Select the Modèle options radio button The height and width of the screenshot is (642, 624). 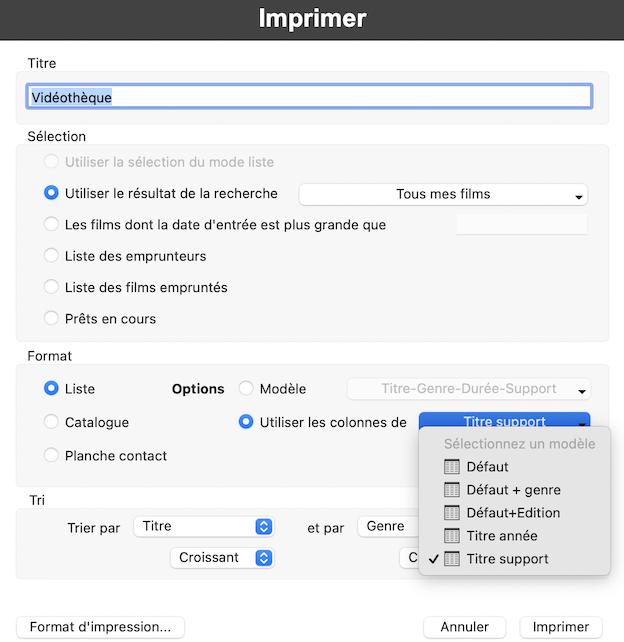(x=246, y=389)
